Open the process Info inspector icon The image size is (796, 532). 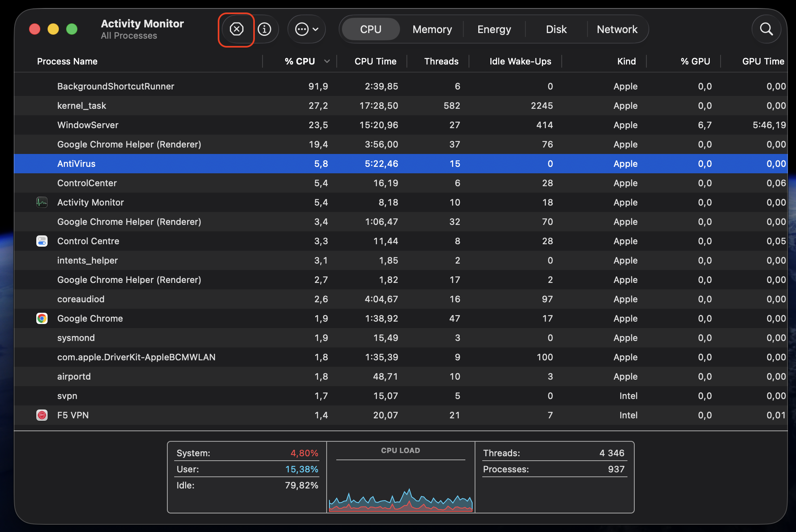point(265,29)
